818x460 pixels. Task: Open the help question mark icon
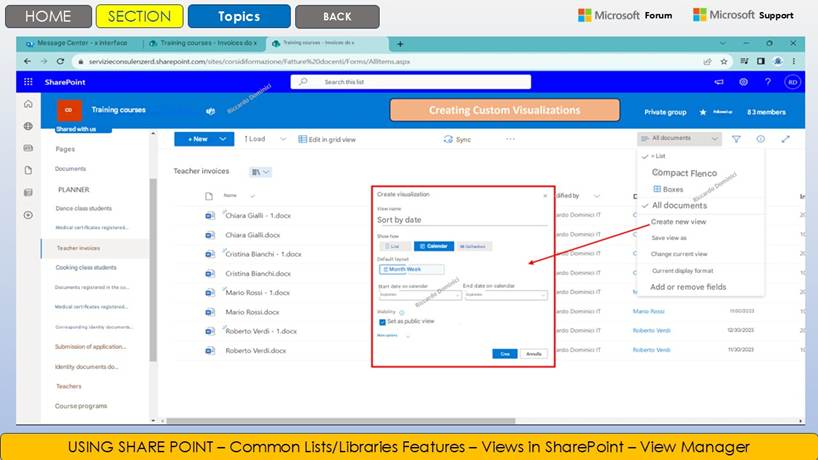[767, 82]
